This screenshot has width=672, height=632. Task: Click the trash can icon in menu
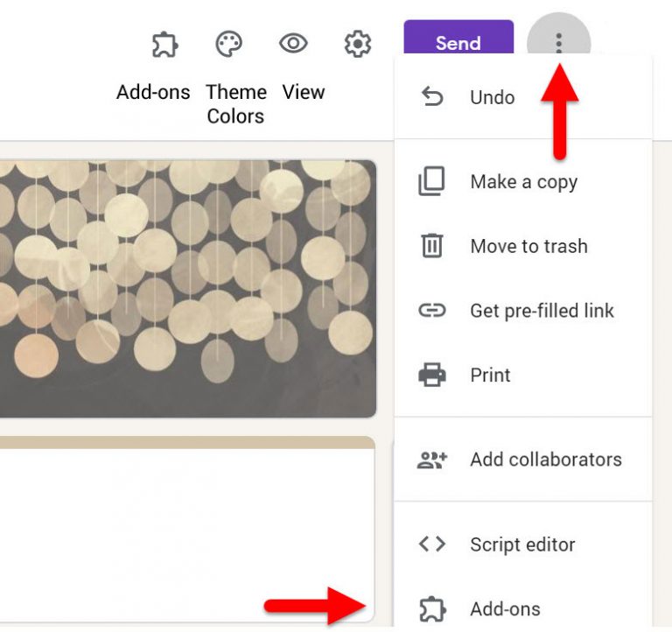click(x=432, y=246)
